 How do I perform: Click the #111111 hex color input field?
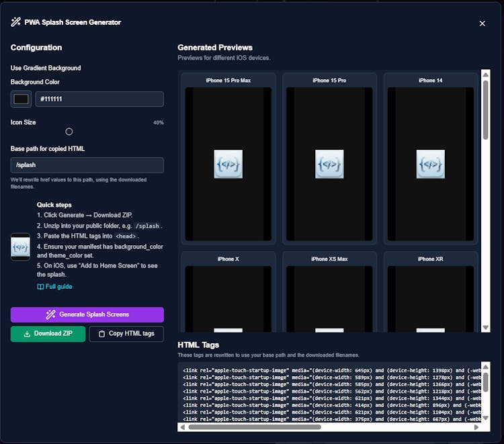tap(99, 99)
